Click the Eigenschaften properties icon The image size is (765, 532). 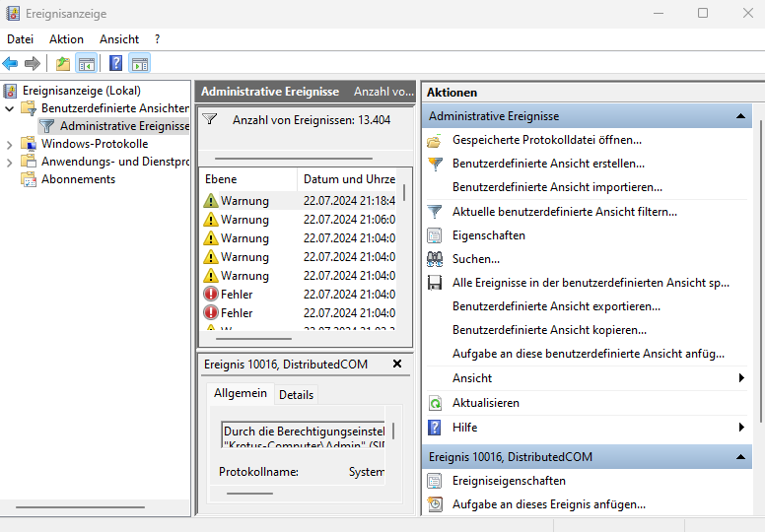click(434, 235)
